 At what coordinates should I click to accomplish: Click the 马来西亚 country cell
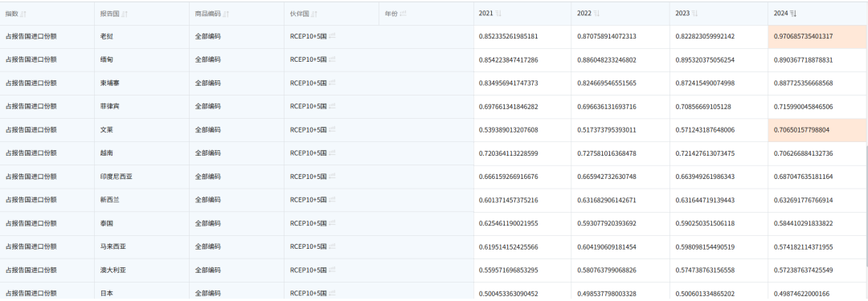141,246
